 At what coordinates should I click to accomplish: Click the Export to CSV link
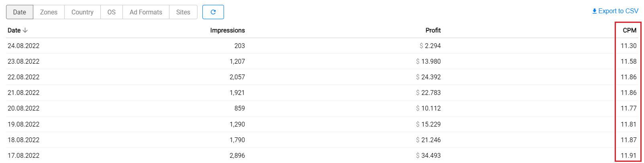618,11
